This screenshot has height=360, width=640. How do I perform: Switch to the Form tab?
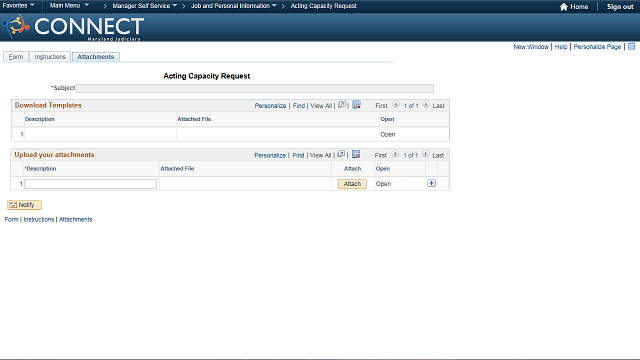tap(16, 57)
